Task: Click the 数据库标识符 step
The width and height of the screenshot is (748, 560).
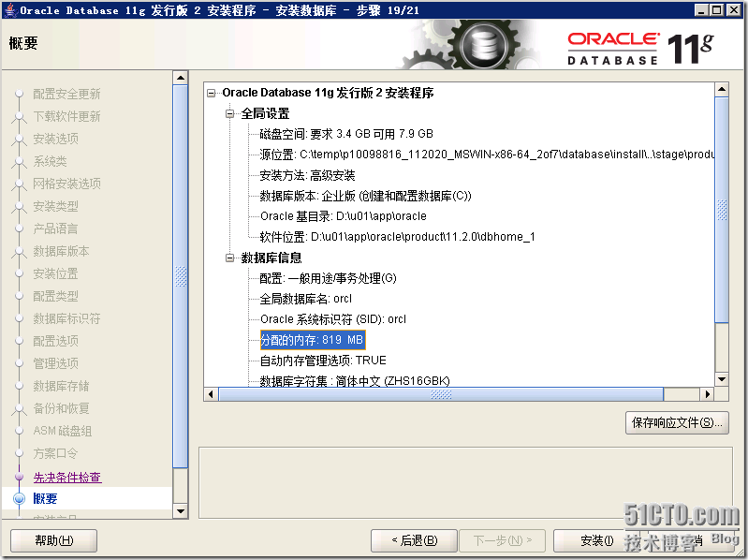Action: 66,318
